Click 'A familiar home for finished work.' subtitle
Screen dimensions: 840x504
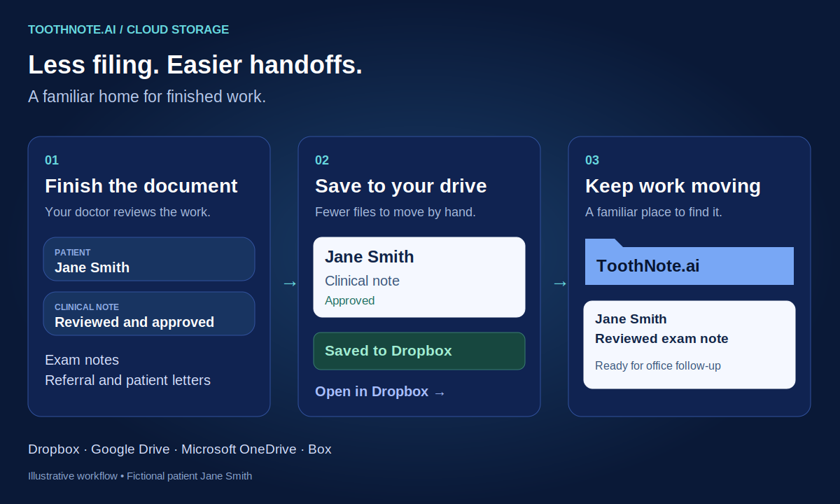147,97
